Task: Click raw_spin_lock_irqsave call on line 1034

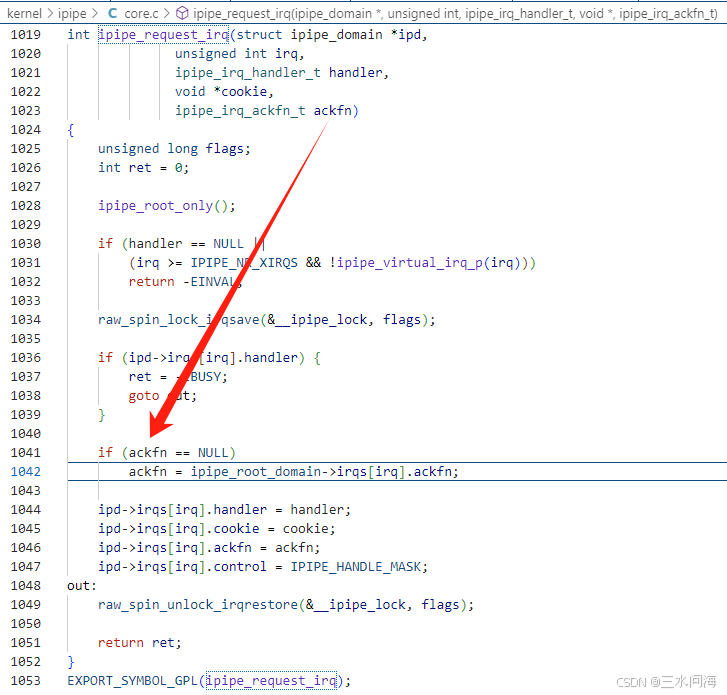Action: click(179, 320)
